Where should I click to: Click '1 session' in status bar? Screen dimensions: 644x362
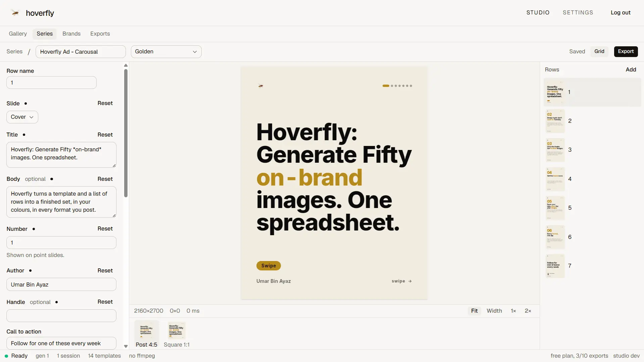[68, 356]
